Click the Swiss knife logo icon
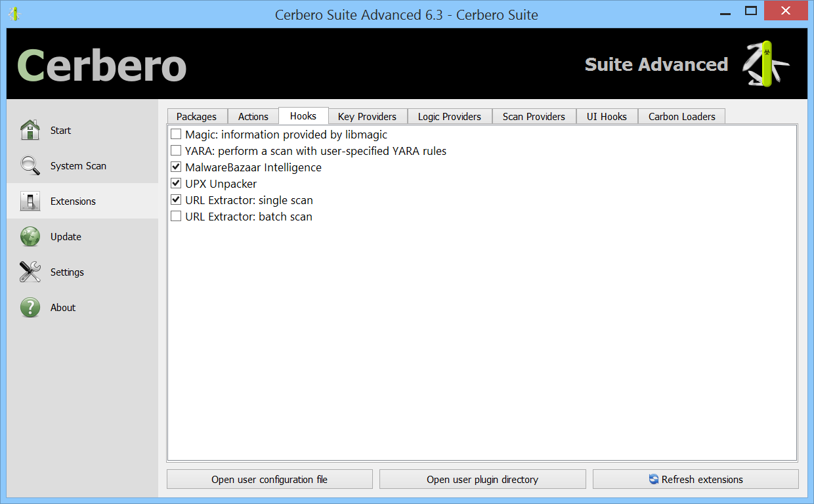Screen dimensions: 814x504 766,64
